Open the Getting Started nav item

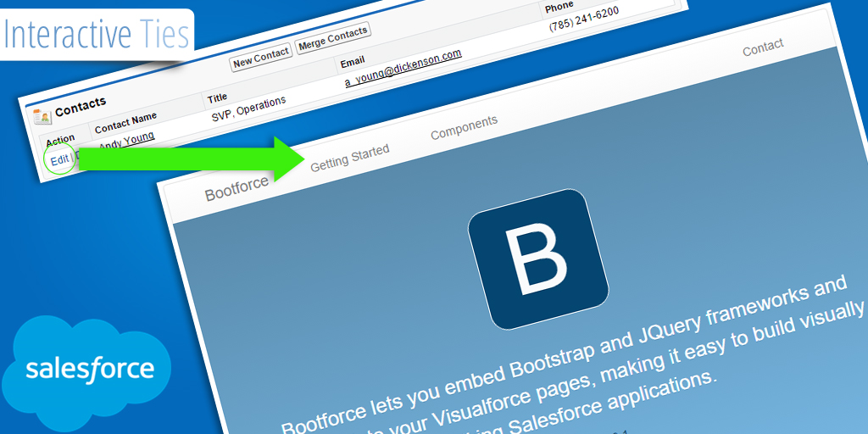[349, 158]
